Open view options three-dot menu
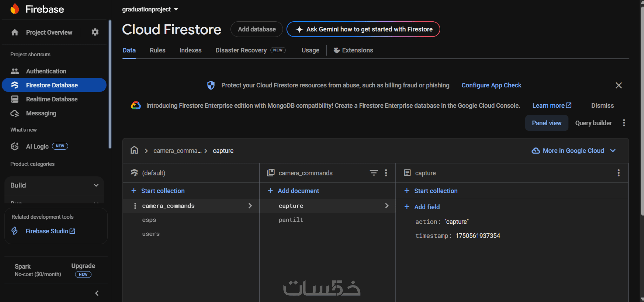Screen dimensions: 644x302 (x=624, y=123)
